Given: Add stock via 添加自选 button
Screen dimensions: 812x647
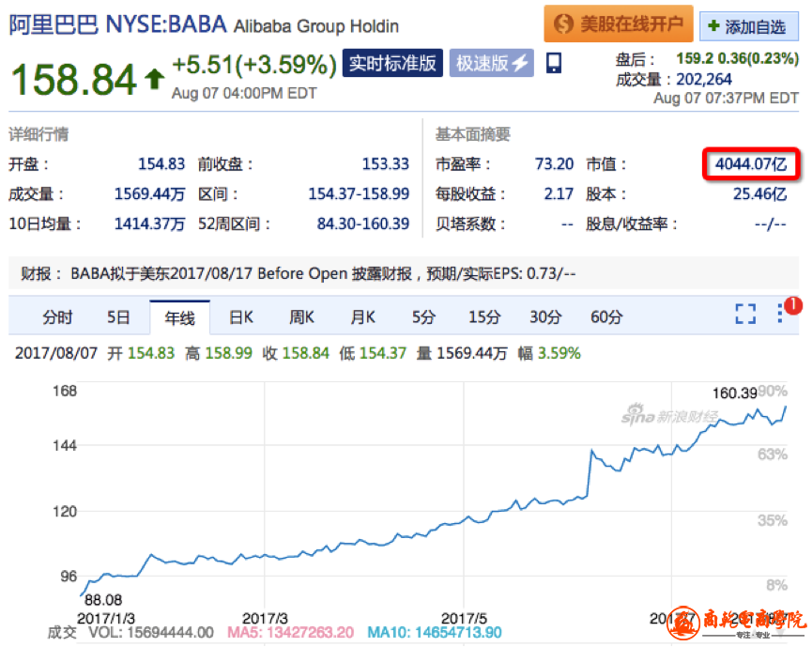Looking at the screenshot, I should pyautogui.click(x=749, y=26).
